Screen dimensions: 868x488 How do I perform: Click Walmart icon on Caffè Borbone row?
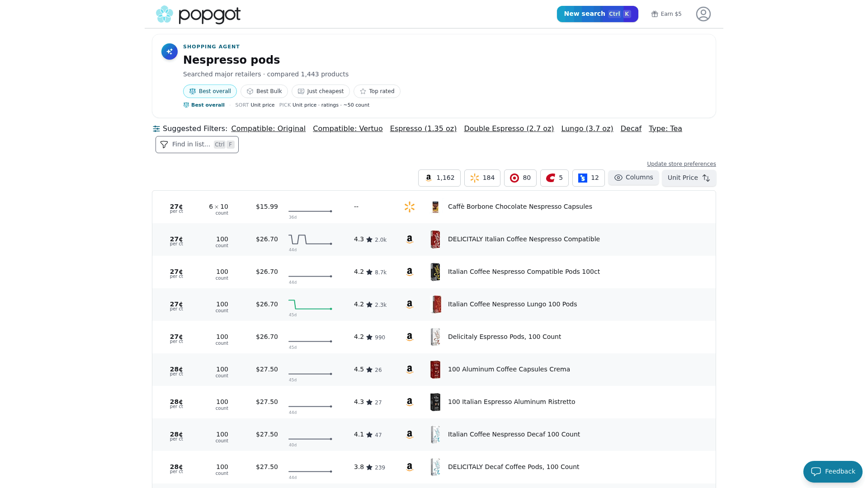pos(410,207)
